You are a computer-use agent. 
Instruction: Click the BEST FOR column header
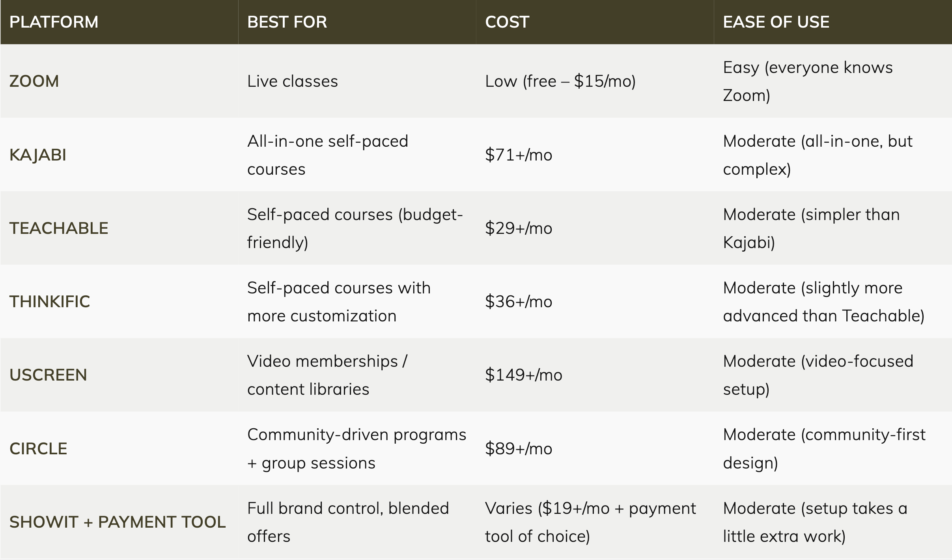tap(287, 22)
